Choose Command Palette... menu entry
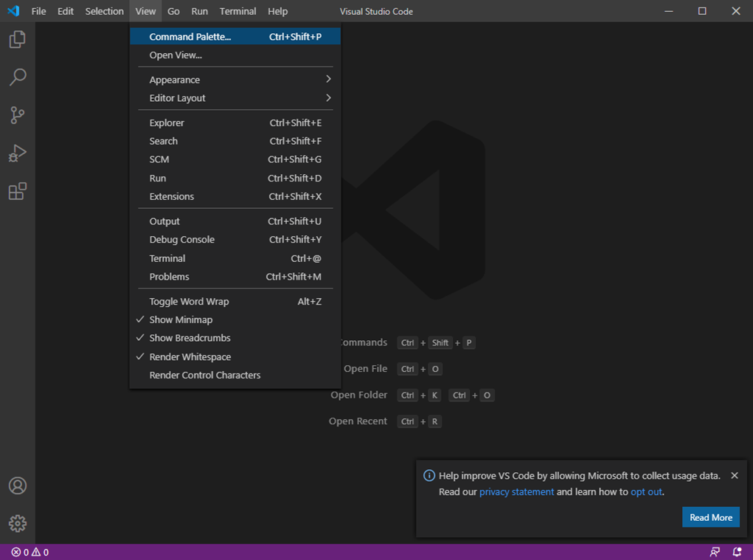Image resolution: width=753 pixels, height=560 pixels. pyautogui.click(x=235, y=36)
